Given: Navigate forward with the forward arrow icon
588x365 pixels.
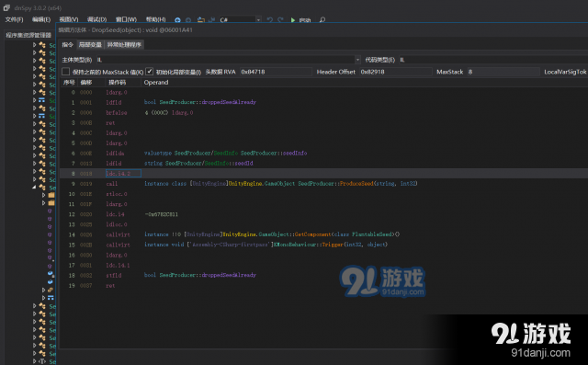Looking at the screenshot, I should 188,20.
